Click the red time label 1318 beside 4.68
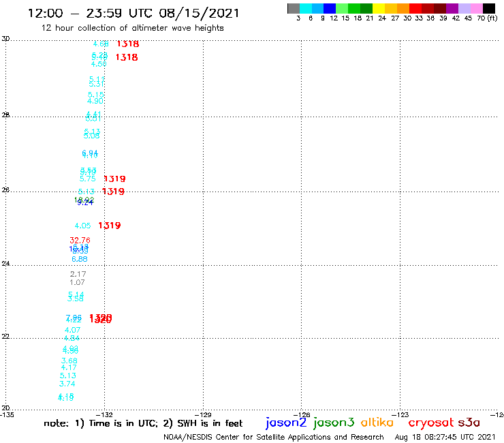This screenshot has width=504, height=443. (127, 44)
